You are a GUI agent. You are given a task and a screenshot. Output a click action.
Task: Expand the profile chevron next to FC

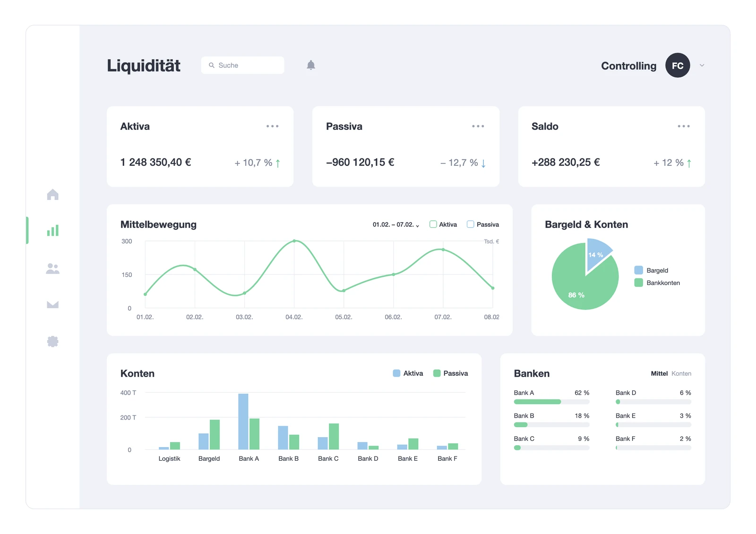702,66
